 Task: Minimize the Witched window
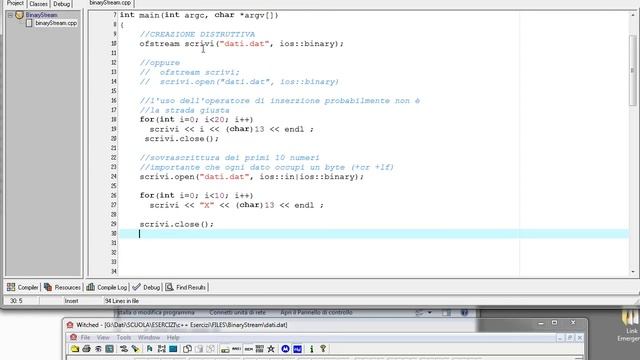tap(541, 323)
